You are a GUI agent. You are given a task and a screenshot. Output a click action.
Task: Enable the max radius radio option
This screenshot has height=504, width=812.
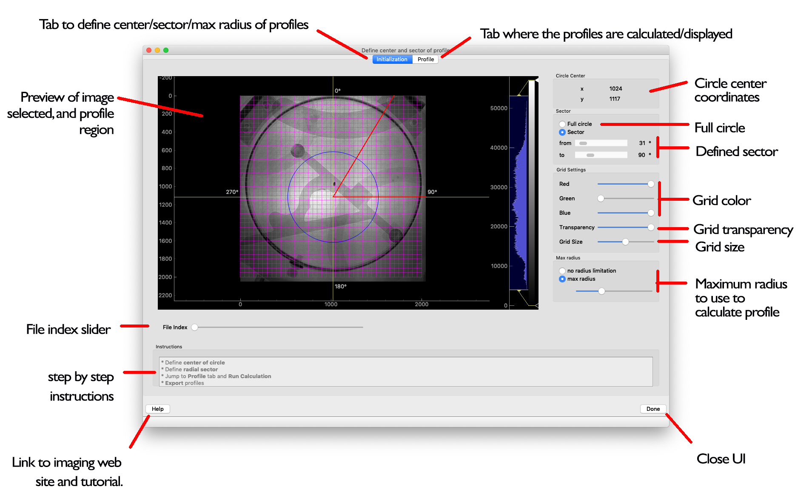(x=562, y=279)
